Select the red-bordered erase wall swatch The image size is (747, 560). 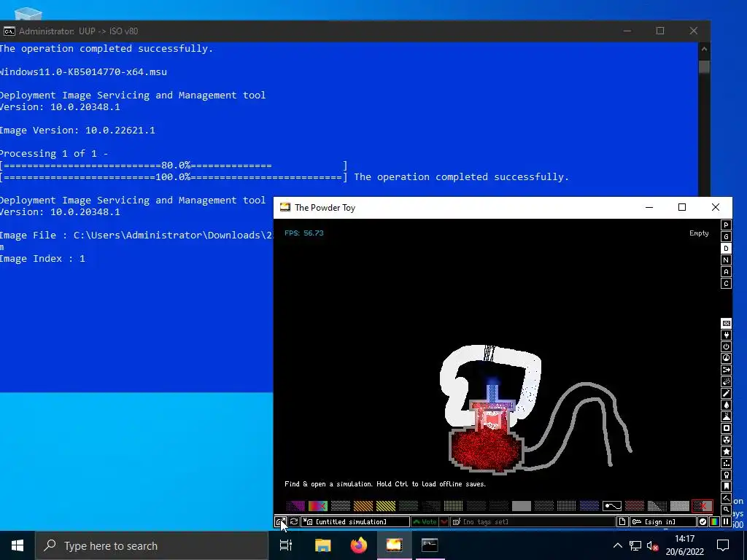coord(703,506)
